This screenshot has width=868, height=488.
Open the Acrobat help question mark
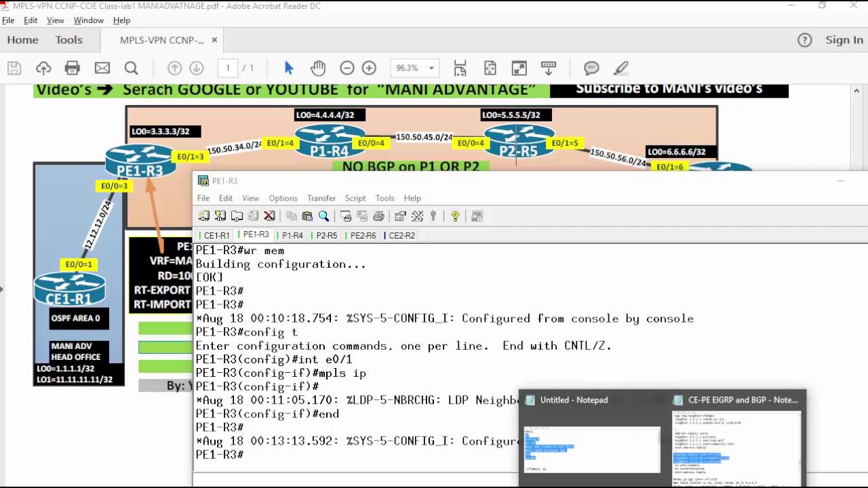pyautogui.click(x=805, y=40)
